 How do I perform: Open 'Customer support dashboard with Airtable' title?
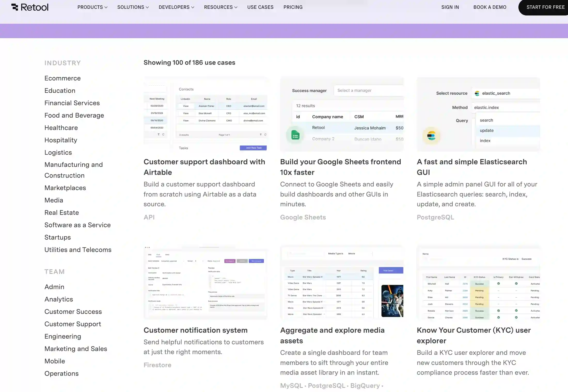point(204,167)
